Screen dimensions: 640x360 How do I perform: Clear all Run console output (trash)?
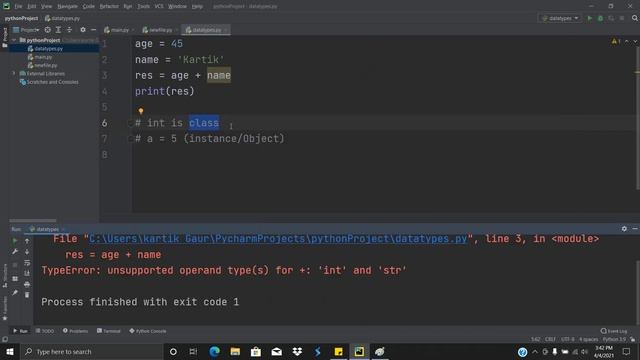(x=27, y=295)
